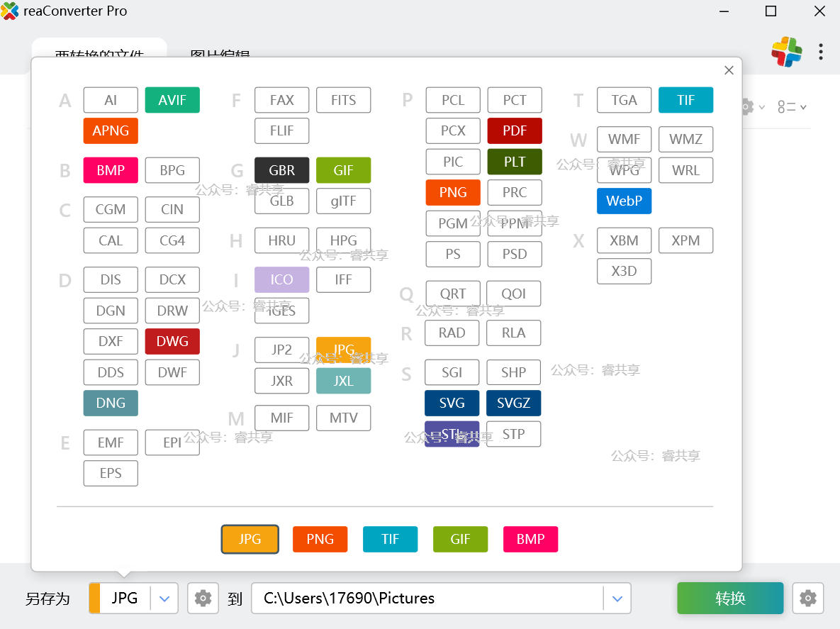840x629 pixels.
Task: Select the red DWG format
Action: tap(172, 342)
